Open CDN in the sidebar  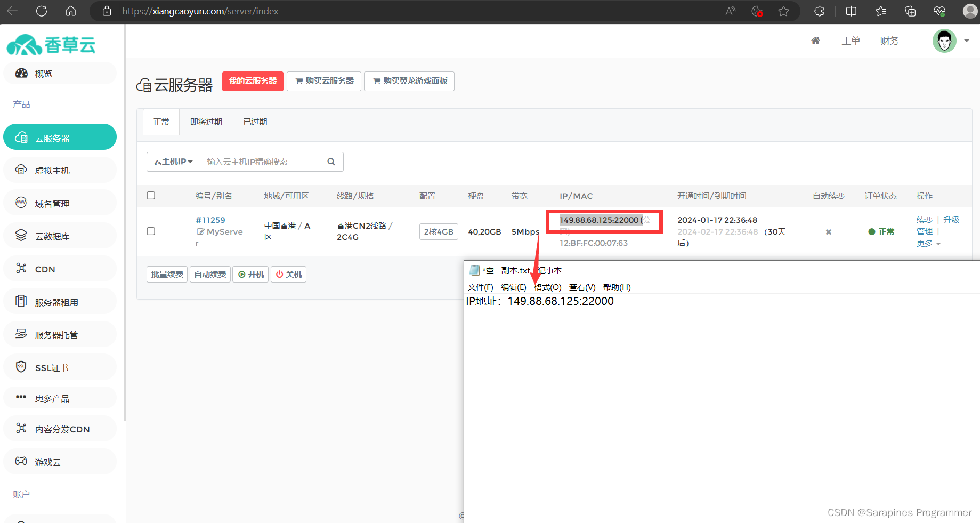60,269
